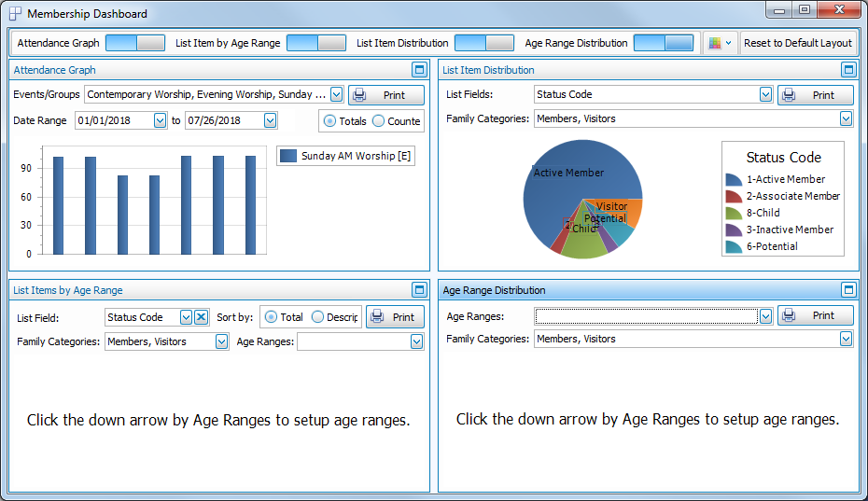The width and height of the screenshot is (868, 501).
Task: Print the Attendance Graph
Action: 385,95
